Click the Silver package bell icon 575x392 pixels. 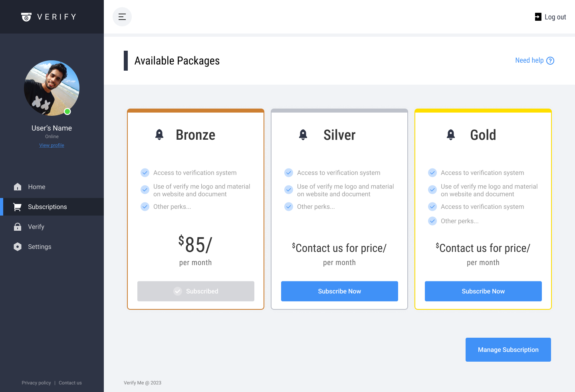pyautogui.click(x=303, y=135)
